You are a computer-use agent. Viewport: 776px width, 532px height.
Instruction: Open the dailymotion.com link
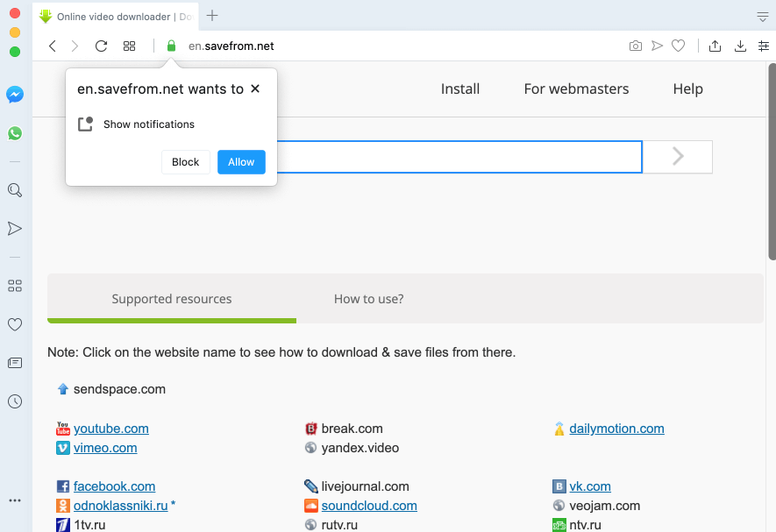coord(616,429)
